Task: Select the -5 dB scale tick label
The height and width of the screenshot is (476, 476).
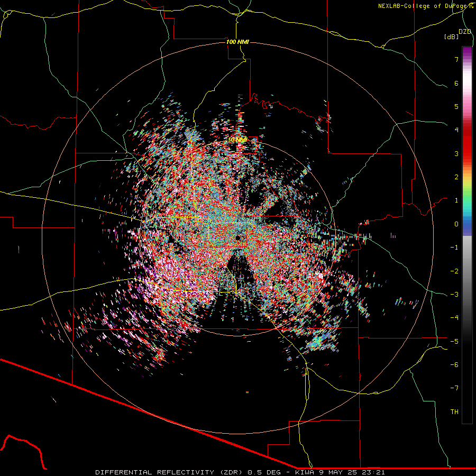Action: (454, 342)
